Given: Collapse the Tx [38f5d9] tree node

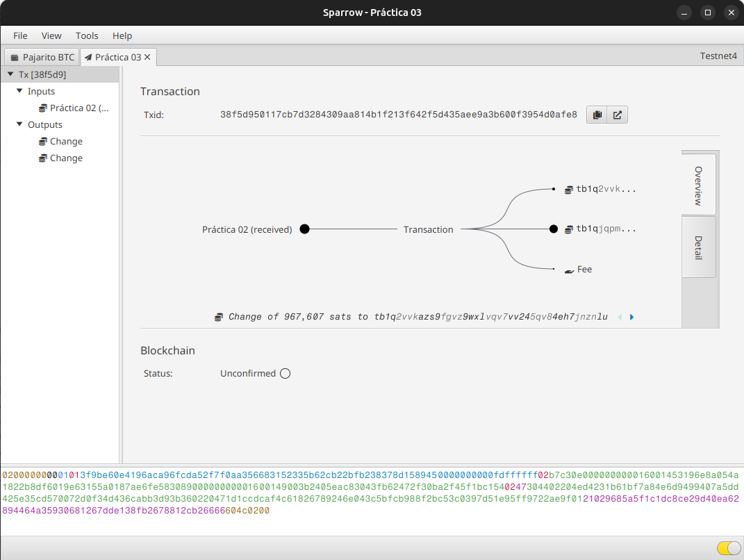Looking at the screenshot, I should click(10, 74).
